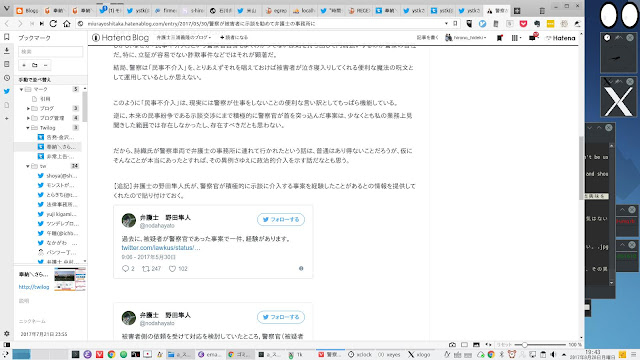Click the bookmarks search field
The width and height of the screenshot is (640, 360).
tap(50, 51)
